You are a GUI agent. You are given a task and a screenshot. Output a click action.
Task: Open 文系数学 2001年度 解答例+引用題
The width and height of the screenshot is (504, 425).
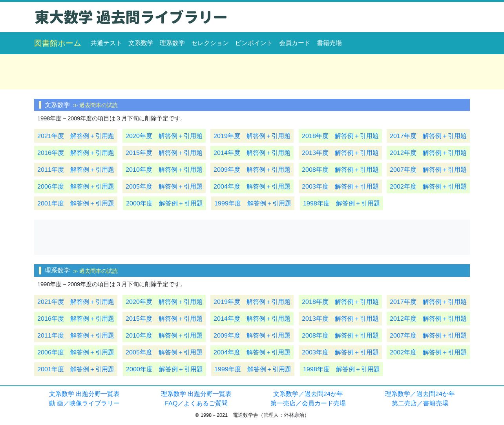pyautogui.click(x=76, y=203)
